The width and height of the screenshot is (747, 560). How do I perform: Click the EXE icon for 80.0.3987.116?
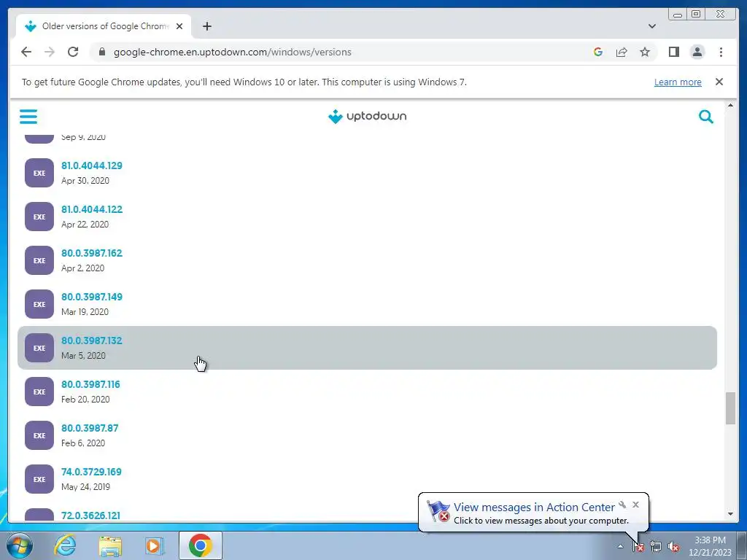[39, 392]
